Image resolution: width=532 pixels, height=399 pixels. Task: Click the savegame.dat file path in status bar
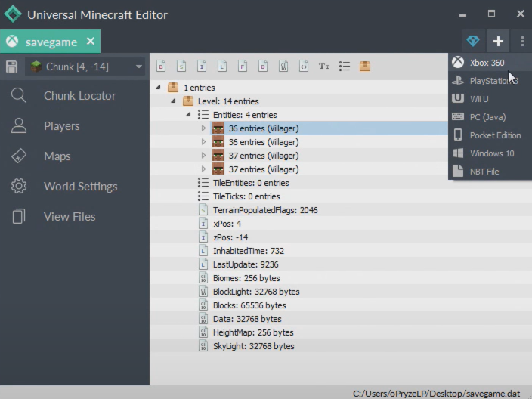click(436, 394)
